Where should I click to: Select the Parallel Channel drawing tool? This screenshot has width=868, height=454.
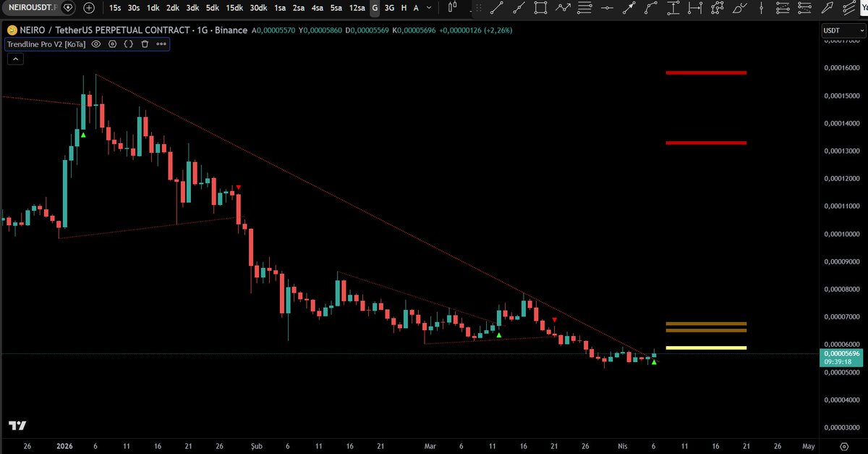point(849,7)
